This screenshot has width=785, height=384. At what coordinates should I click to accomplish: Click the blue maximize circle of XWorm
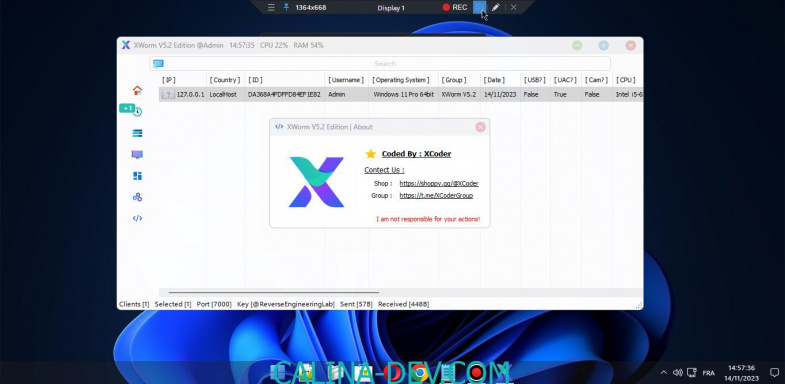604,46
